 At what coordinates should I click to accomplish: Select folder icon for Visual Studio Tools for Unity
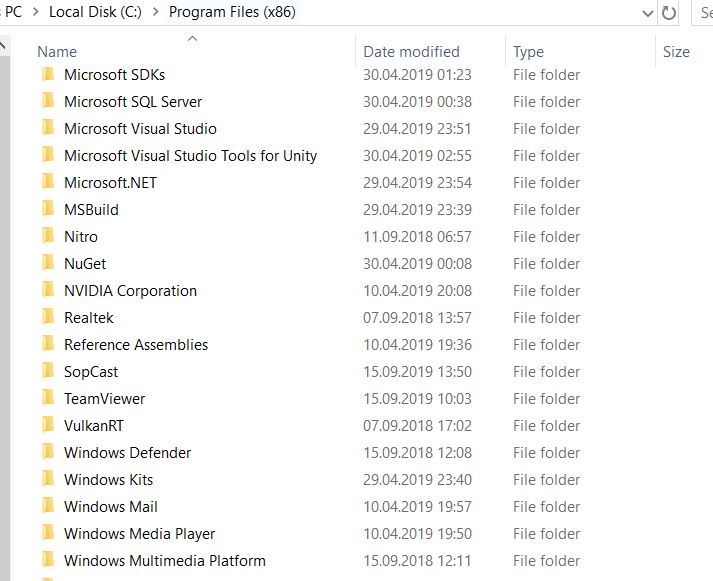tap(48, 155)
